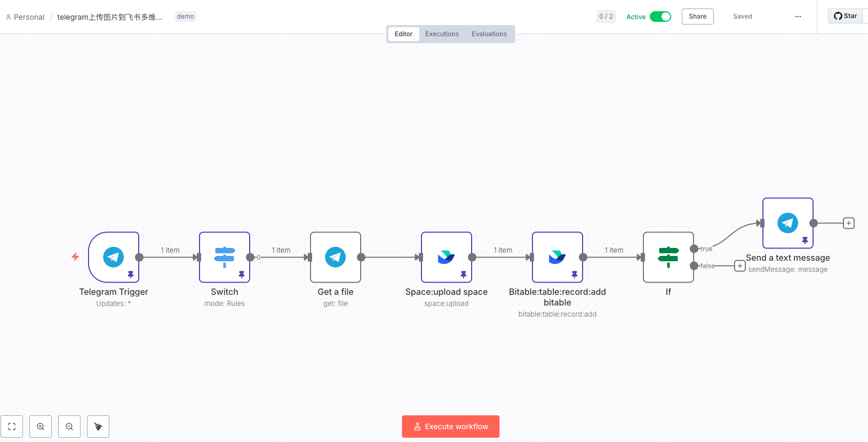The width and height of the screenshot is (868, 442).
Task: Open the Telegram Trigger node
Action: click(x=113, y=257)
